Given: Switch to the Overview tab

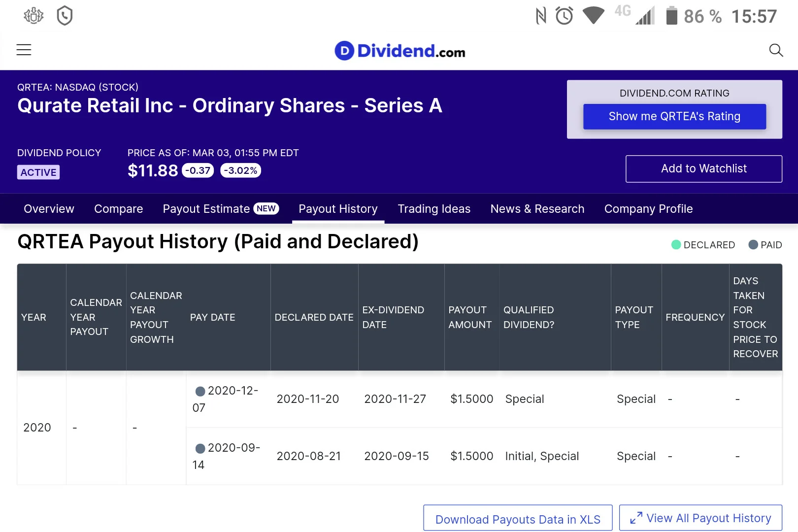Looking at the screenshot, I should click(49, 209).
